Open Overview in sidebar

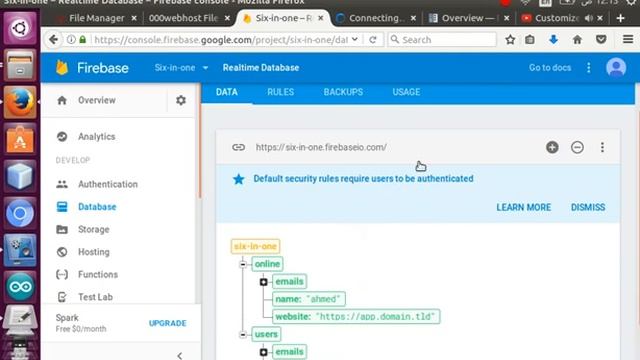97,100
